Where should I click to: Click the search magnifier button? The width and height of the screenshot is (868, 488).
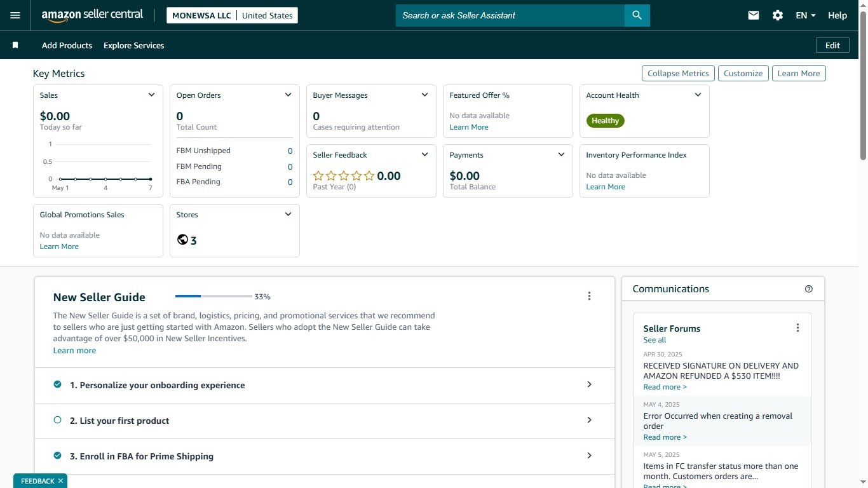point(637,15)
